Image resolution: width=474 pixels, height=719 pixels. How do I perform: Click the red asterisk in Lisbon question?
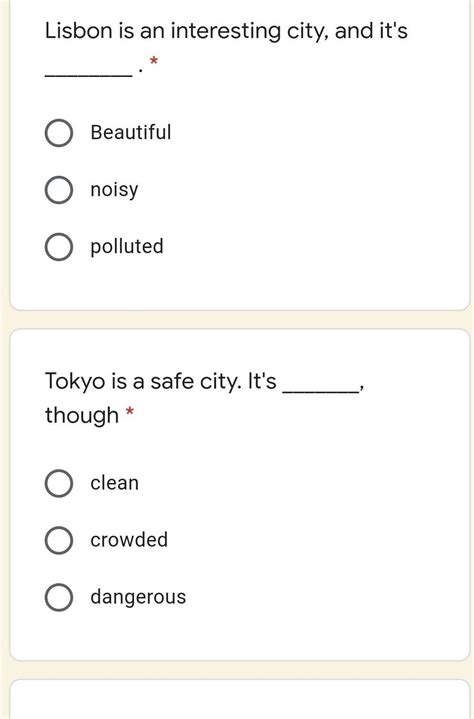click(154, 60)
